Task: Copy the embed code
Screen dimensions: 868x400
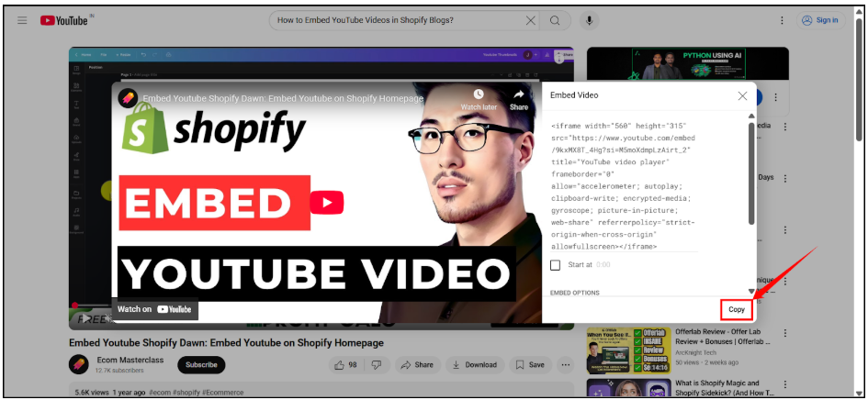Action: click(737, 309)
